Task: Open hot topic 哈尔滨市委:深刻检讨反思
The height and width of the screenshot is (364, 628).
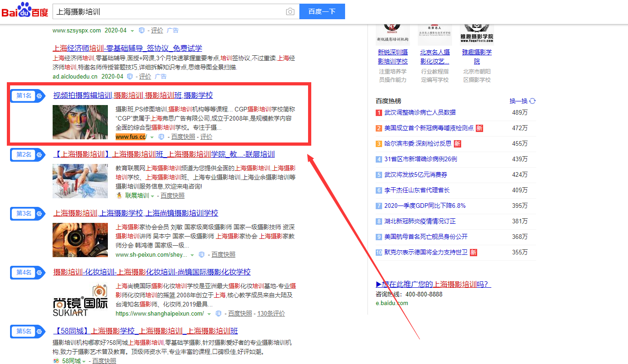Action: click(x=418, y=144)
